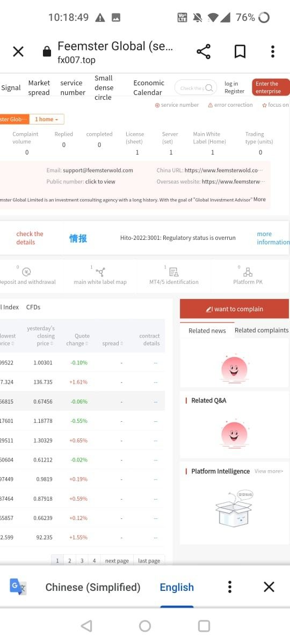Viewport: 290px width, 644px height.
Task: Click 'Enter the enterprise' button
Action: point(271,87)
